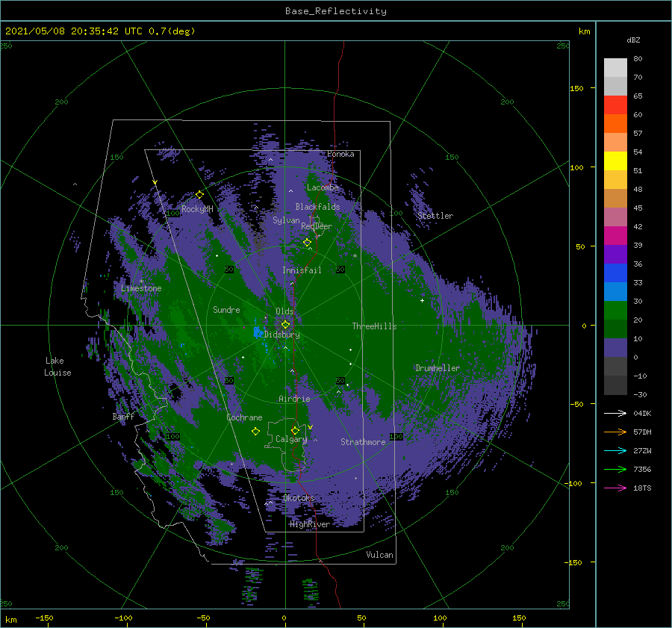
Task: Pick the yellow 51 dBZ swatch
Action: coord(615,161)
